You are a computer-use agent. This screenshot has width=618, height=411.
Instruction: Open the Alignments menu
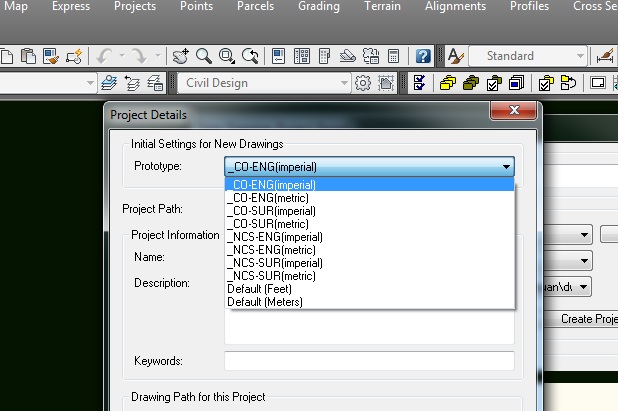click(455, 6)
